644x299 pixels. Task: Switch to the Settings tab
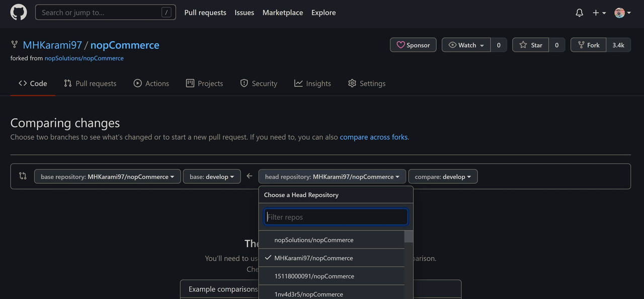coord(367,84)
